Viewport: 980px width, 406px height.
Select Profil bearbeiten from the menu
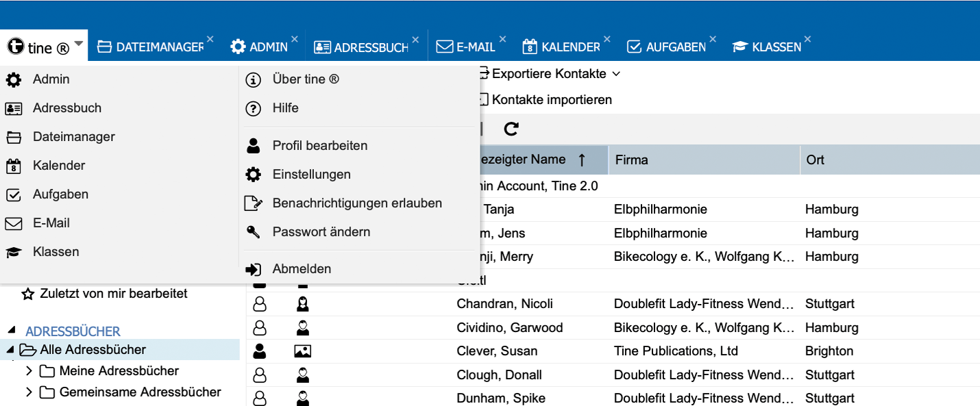click(319, 146)
